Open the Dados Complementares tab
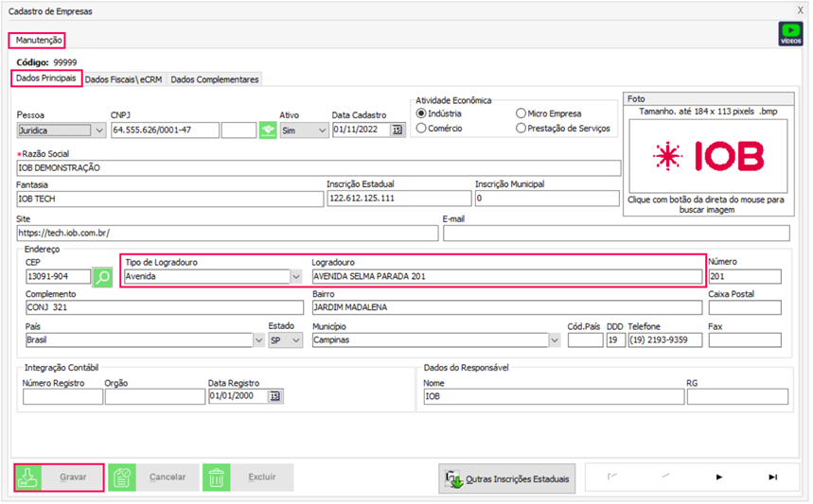 click(x=215, y=80)
